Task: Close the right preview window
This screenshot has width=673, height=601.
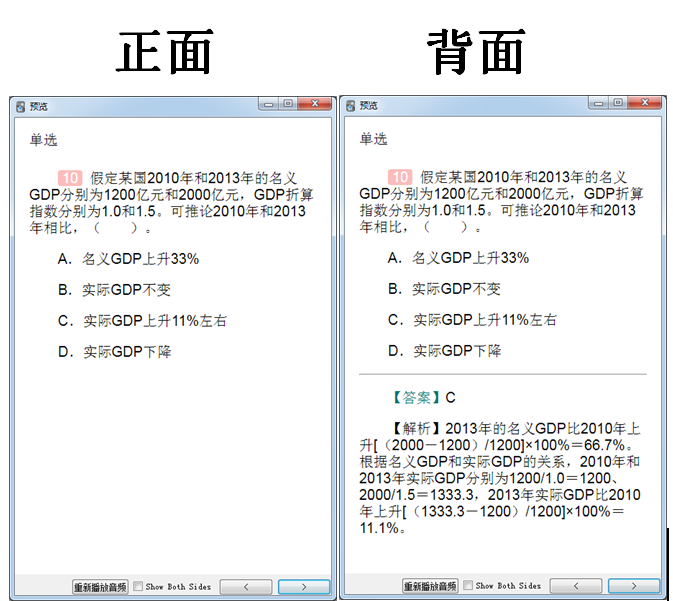Action: (645, 103)
